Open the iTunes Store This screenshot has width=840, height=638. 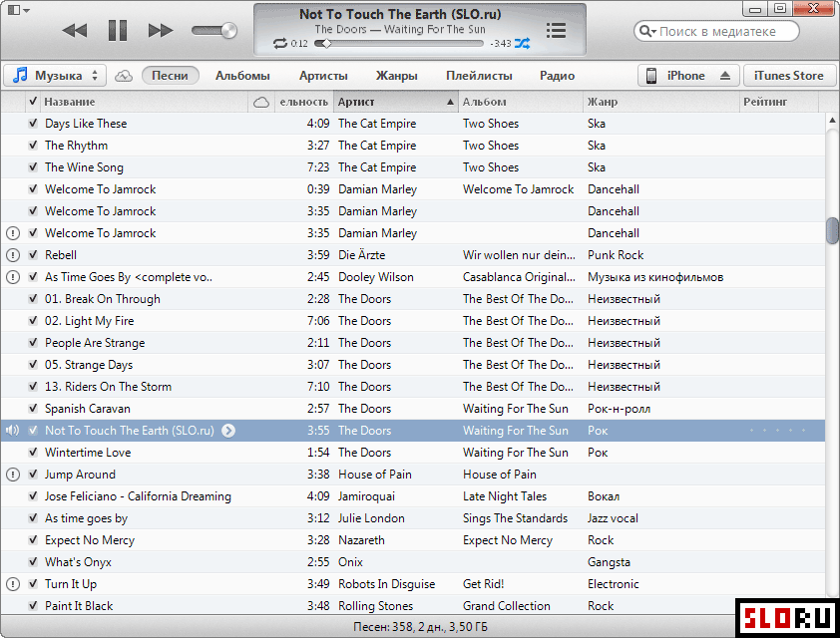(x=788, y=76)
